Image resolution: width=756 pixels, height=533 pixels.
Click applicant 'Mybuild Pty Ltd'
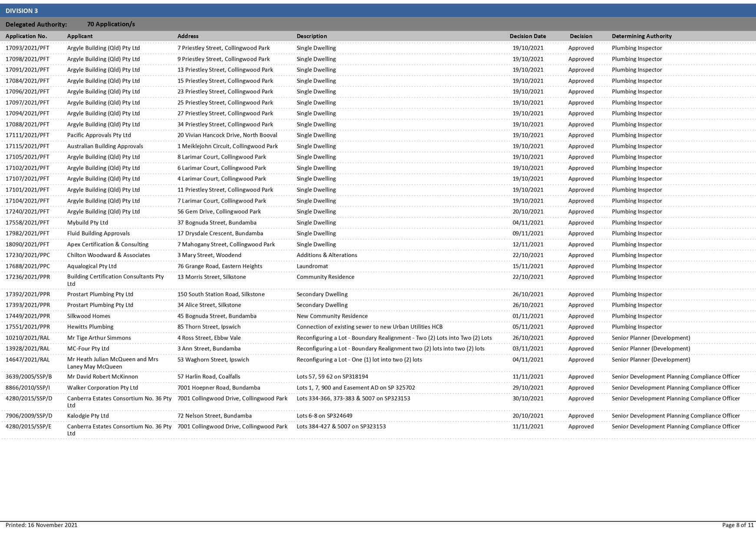88,223
